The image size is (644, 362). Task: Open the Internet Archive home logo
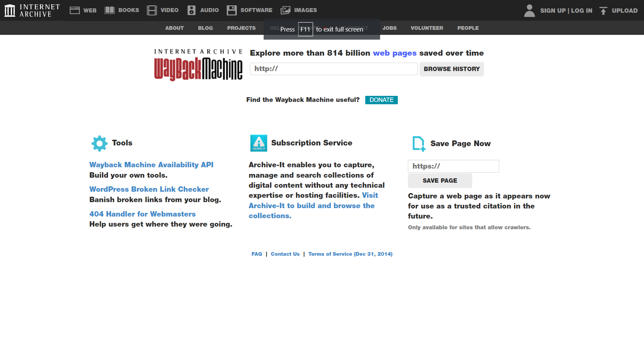click(x=32, y=10)
